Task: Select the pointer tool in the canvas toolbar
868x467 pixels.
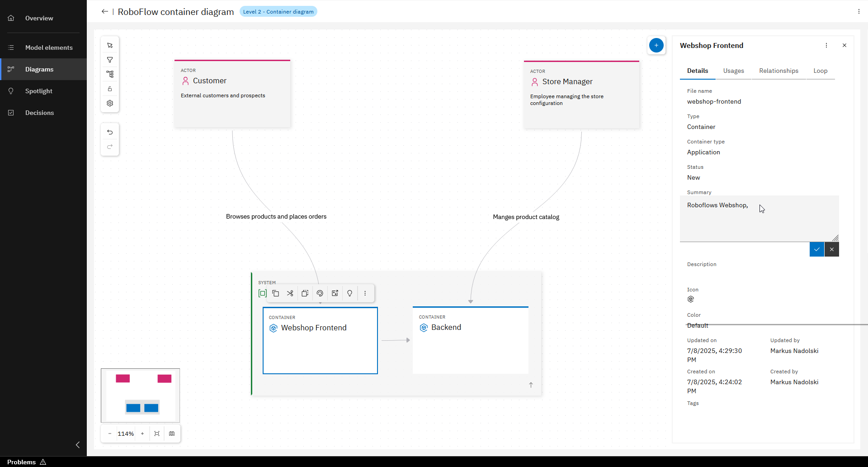Action: [110, 45]
